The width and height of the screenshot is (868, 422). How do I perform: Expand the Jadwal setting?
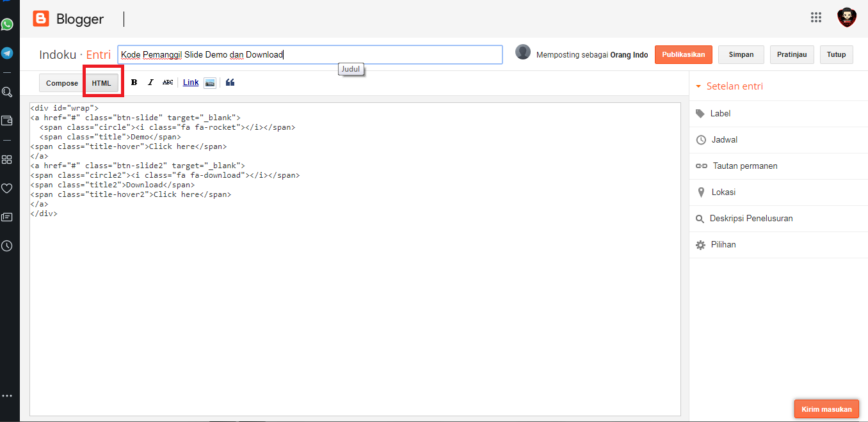click(x=778, y=139)
